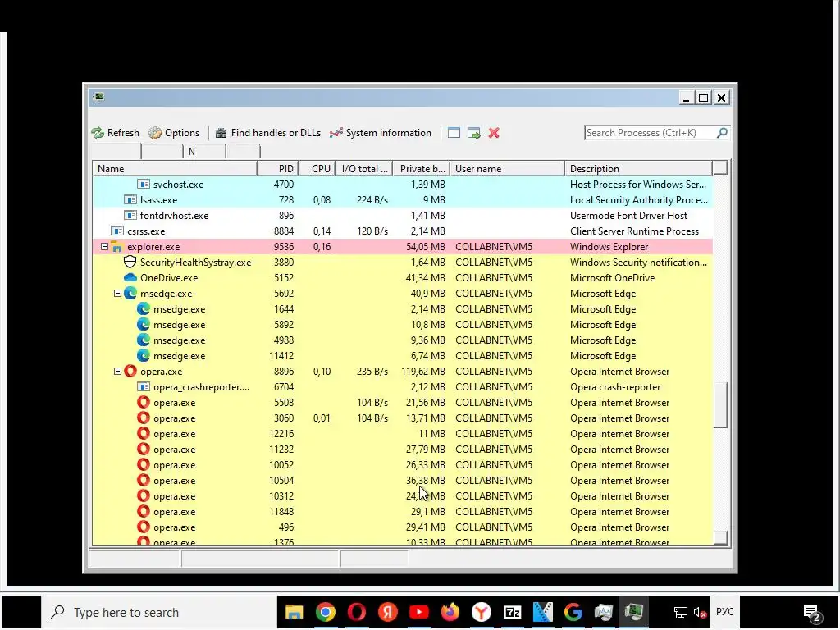Sort by the Private bytes column header

click(x=422, y=169)
